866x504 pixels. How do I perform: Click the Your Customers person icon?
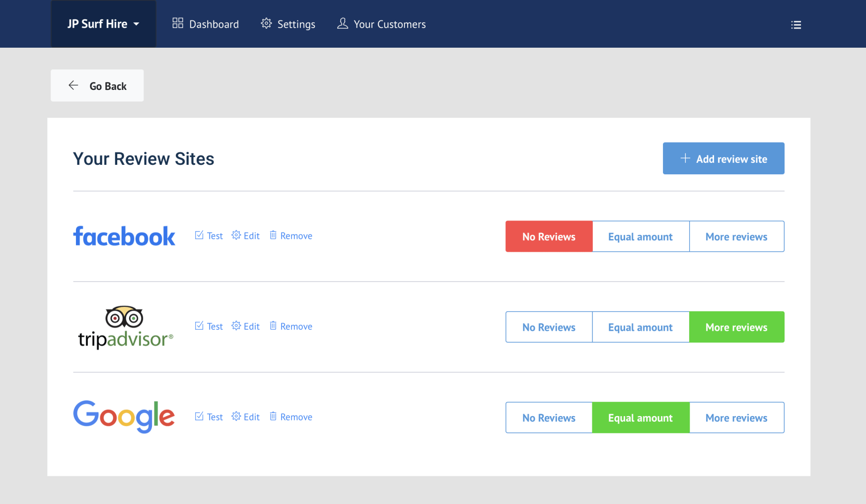[x=343, y=23]
